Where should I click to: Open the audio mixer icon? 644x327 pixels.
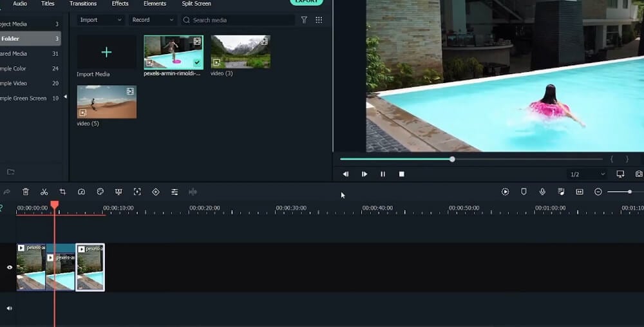point(561,192)
